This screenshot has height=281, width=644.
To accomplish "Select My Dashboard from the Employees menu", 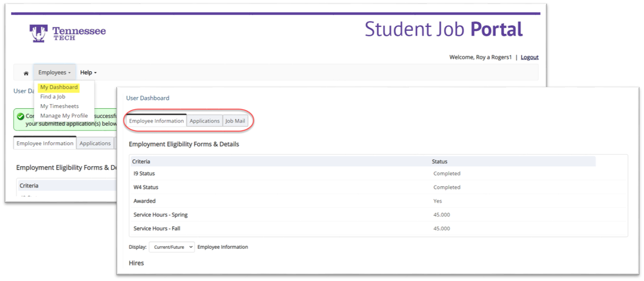I will pos(59,87).
